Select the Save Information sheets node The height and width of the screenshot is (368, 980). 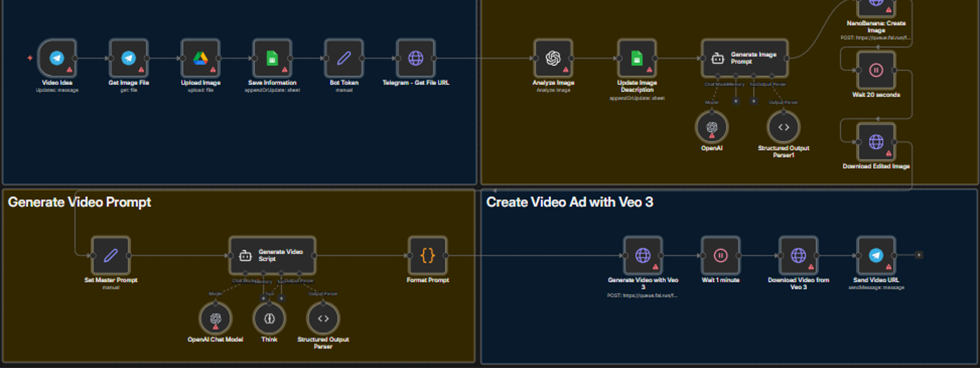pos(272,58)
